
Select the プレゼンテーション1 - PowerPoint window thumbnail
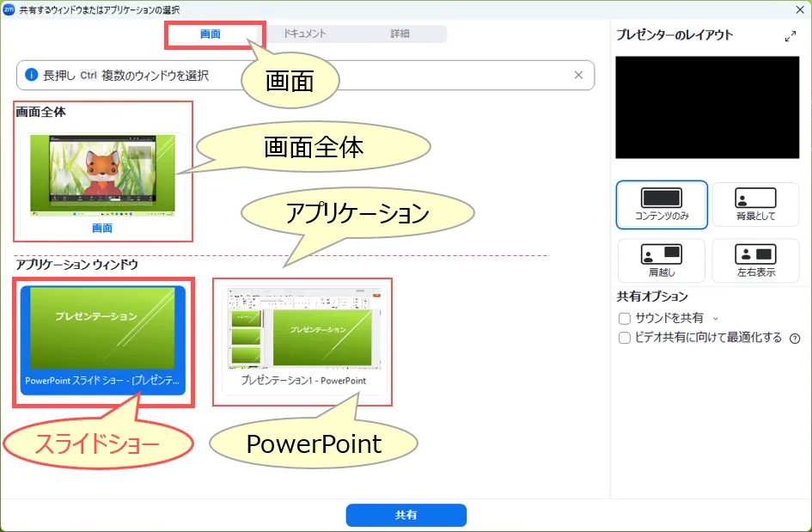click(x=302, y=339)
